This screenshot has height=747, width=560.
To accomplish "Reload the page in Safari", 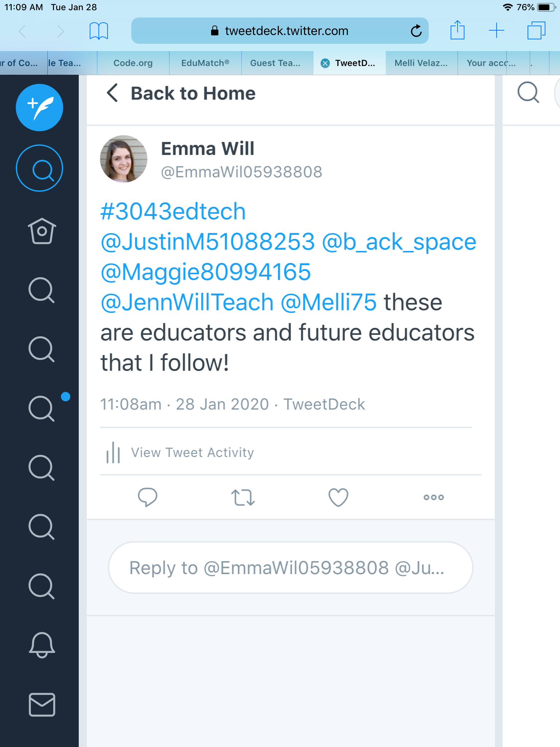I will click(x=416, y=31).
